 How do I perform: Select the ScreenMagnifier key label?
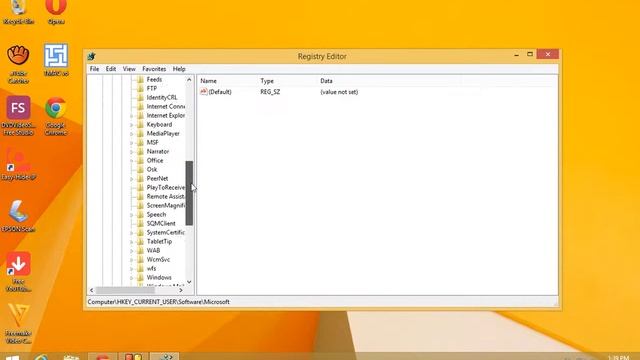coord(165,205)
